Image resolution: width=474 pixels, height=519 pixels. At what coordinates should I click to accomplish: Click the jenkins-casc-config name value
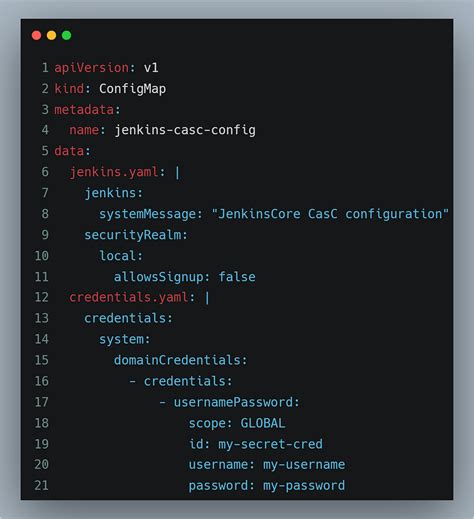click(x=185, y=130)
